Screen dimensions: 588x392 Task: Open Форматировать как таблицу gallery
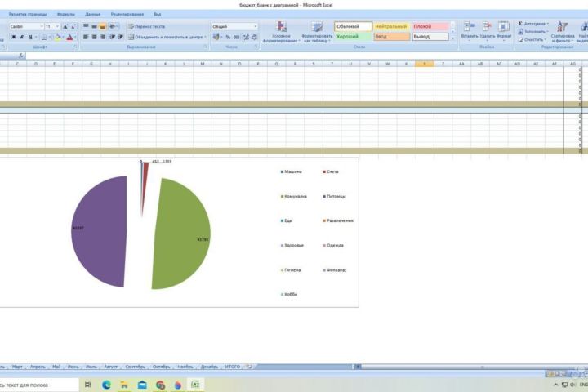click(x=317, y=33)
